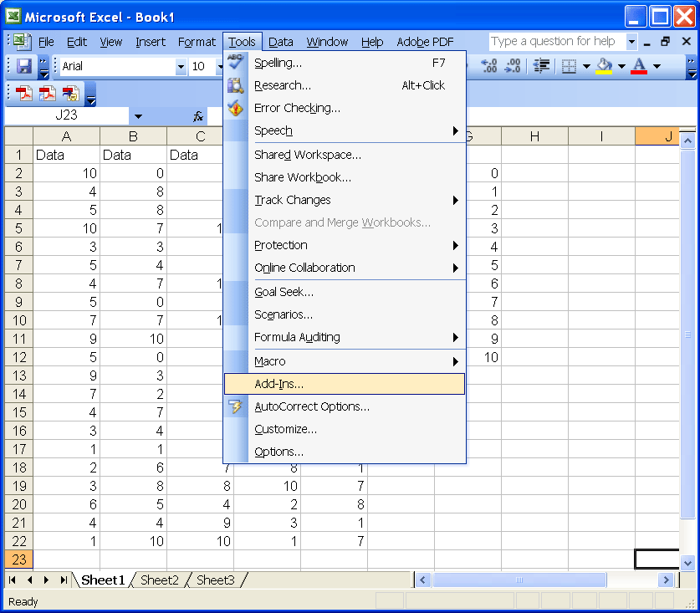Viewport: 700px width, 613px height.
Task: Open the Name Box dropdown arrow
Action: (x=138, y=116)
